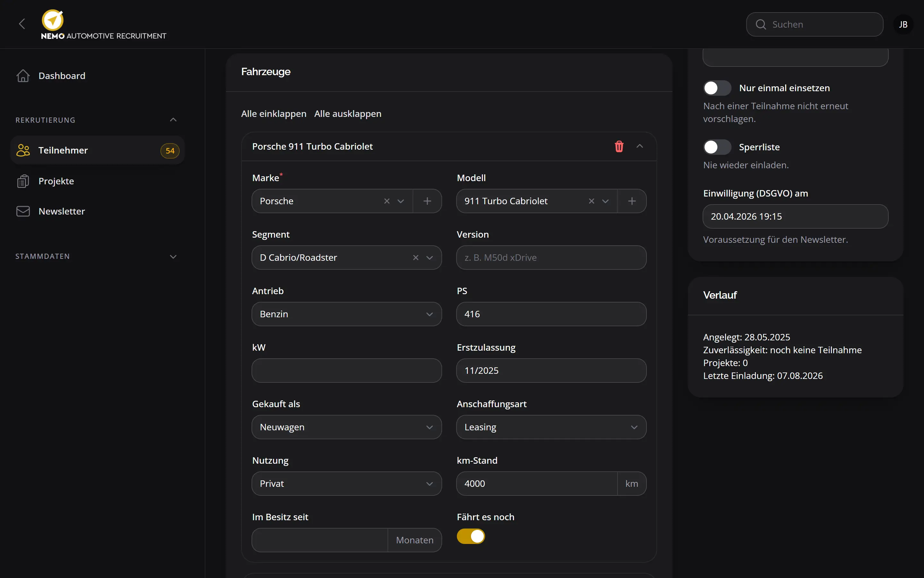
Task: Open the Segment dropdown arrow
Action: (430, 258)
